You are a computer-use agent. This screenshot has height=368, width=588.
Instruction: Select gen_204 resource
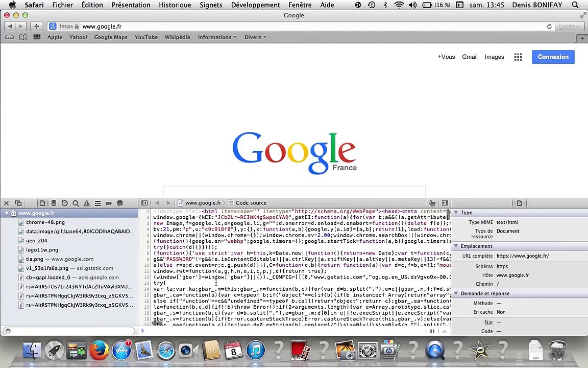[x=36, y=241]
